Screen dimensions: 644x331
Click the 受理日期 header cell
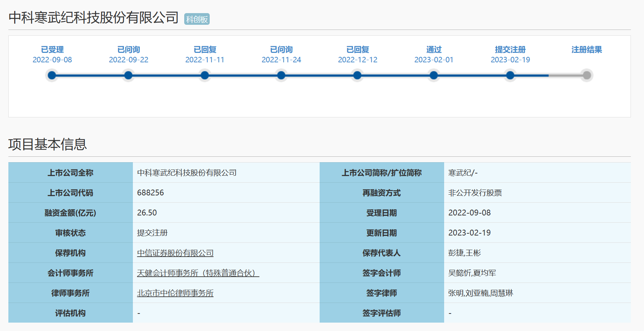click(x=382, y=213)
